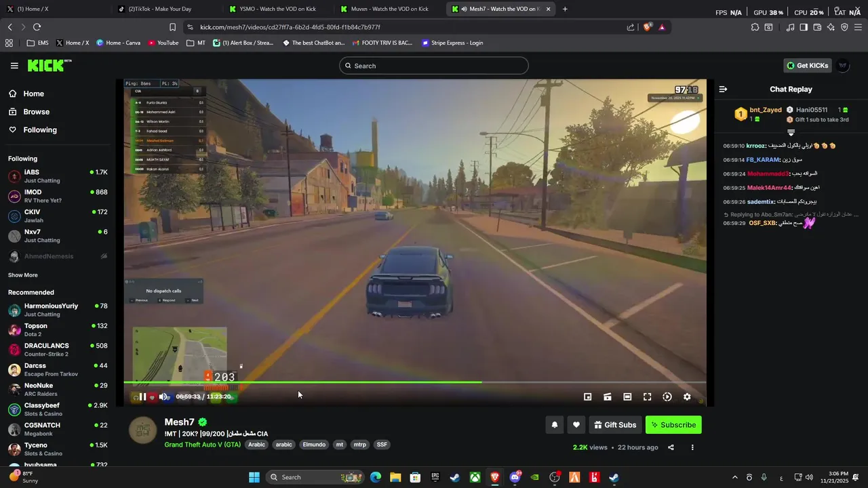
Task: Select the mtrp tag
Action: pos(359,445)
